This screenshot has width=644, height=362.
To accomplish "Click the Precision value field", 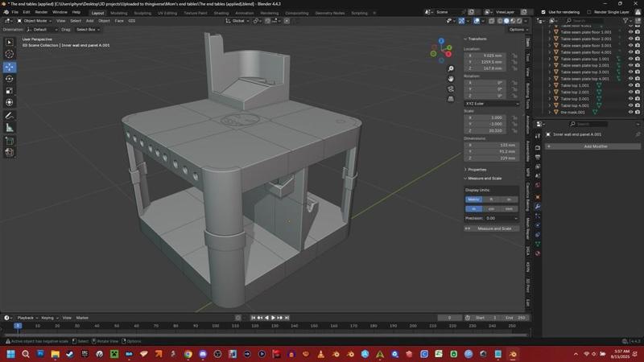I will tap(502, 218).
